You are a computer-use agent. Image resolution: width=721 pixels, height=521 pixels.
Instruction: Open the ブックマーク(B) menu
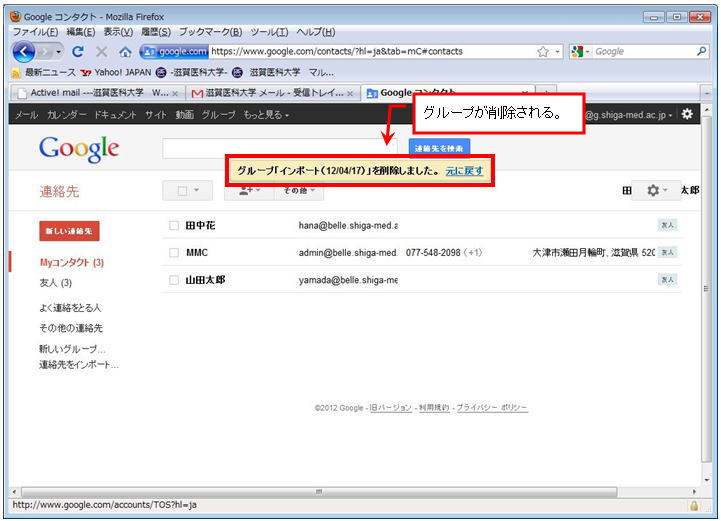point(210,32)
